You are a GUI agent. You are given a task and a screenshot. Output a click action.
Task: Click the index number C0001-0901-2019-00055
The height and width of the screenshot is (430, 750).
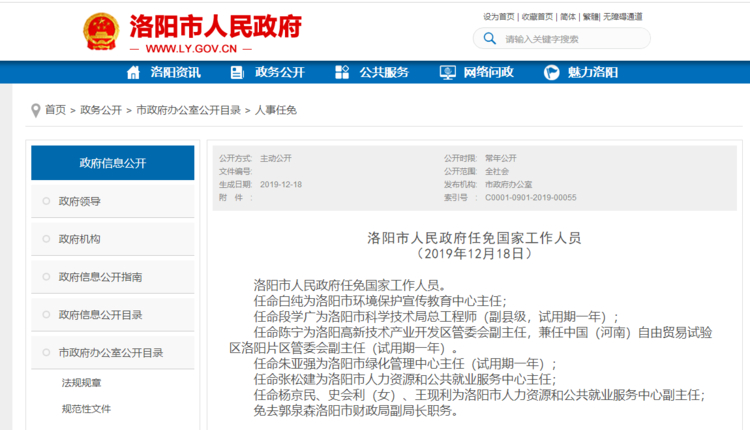[x=530, y=198]
